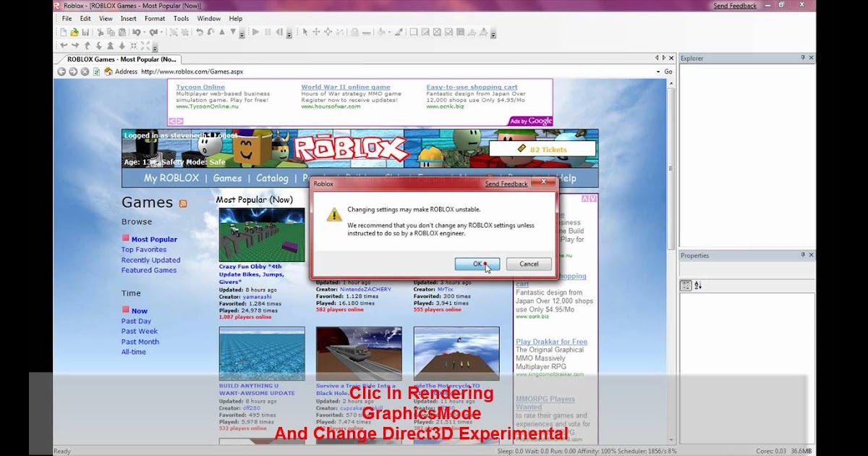Viewport: 868px width, 456px height.
Task: Click the Cut scissors toolbar icon
Action: [101, 32]
